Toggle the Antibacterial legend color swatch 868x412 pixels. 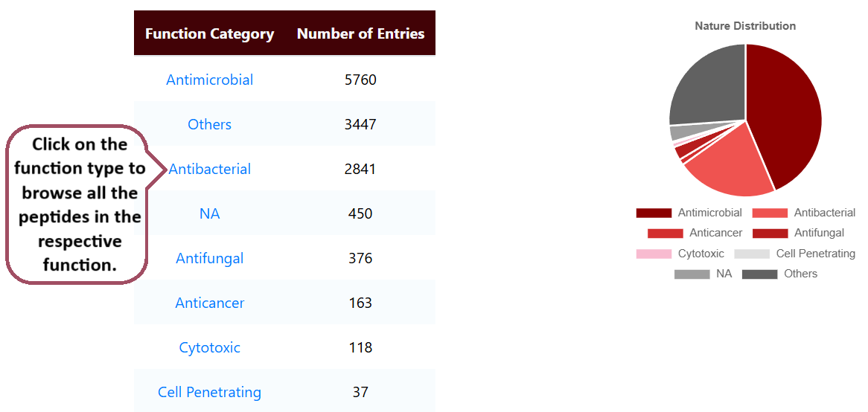pos(770,213)
